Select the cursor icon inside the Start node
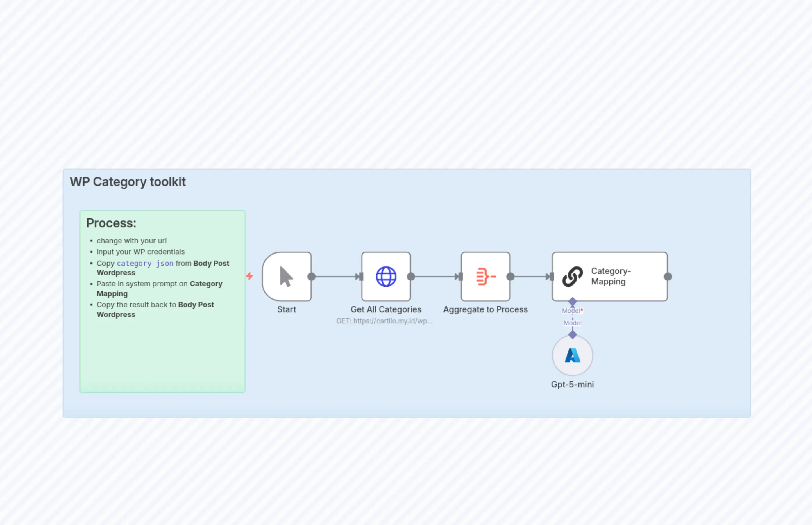Image resolution: width=812 pixels, height=525 pixels. 287,276
